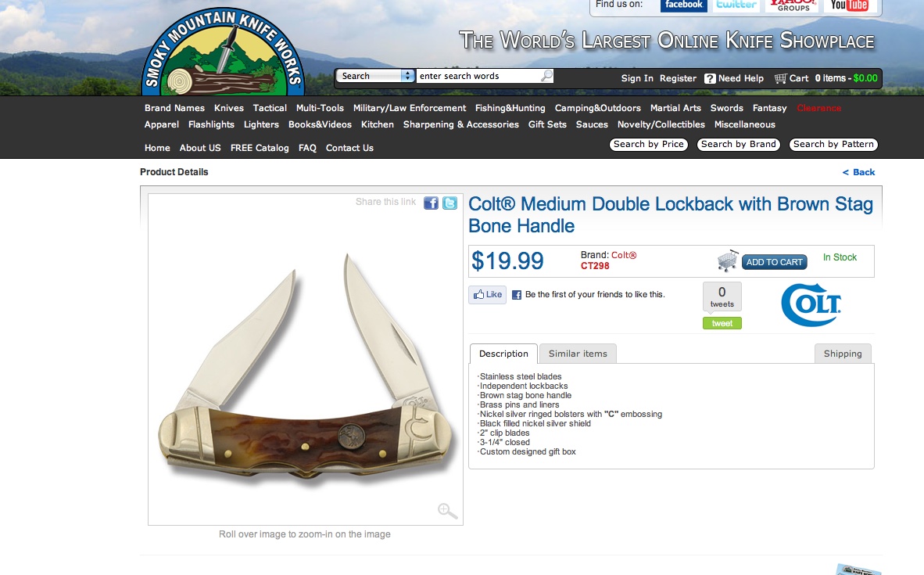Open the Knives menu item
924x575 pixels.
[x=228, y=108]
